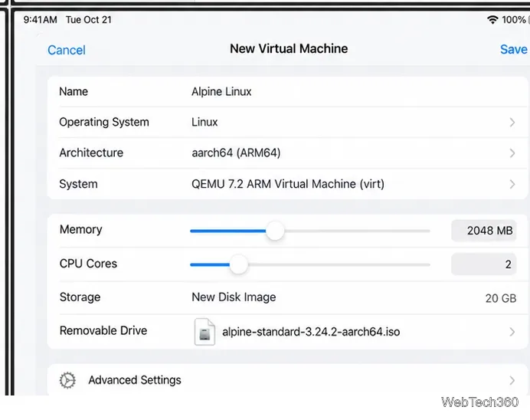The height and width of the screenshot is (420, 530).
Task: Expand Advanced Settings chevron
Action: [512, 380]
